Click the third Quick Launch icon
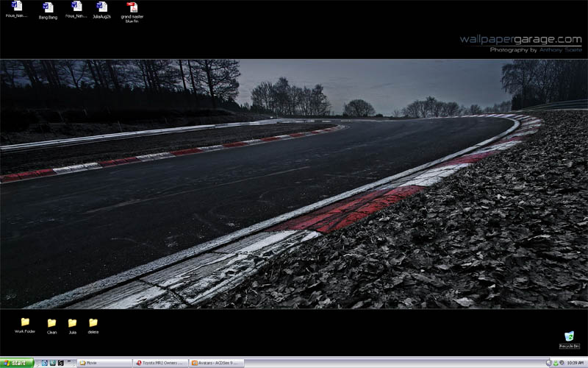 (62, 363)
